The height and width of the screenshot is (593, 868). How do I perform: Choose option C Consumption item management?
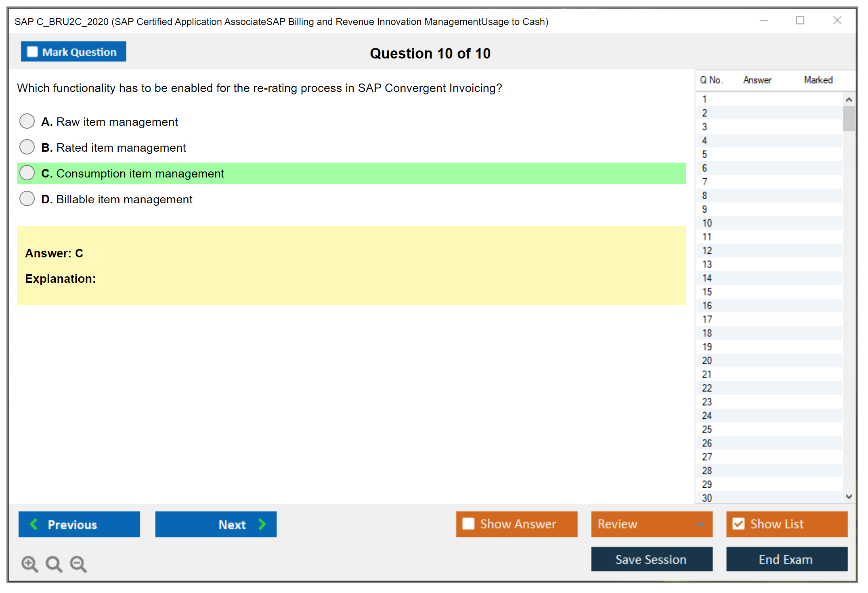pos(27,173)
